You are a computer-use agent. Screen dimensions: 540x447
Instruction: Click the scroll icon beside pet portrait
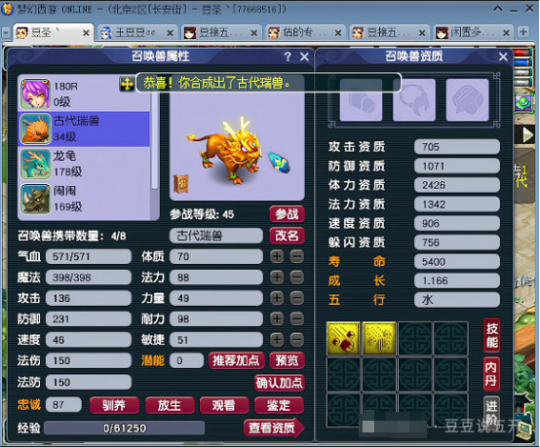(181, 184)
